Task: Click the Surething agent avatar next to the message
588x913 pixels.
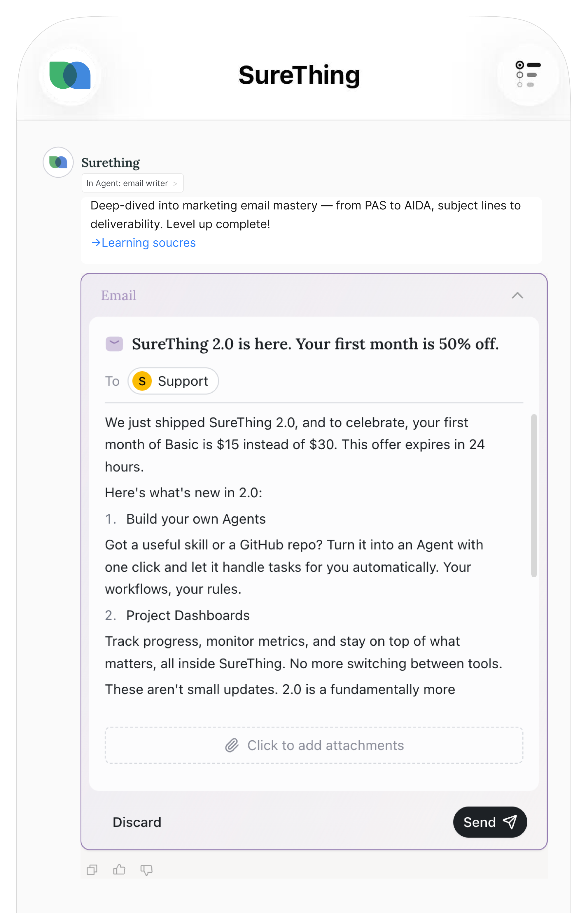Action: tap(58, 162)
